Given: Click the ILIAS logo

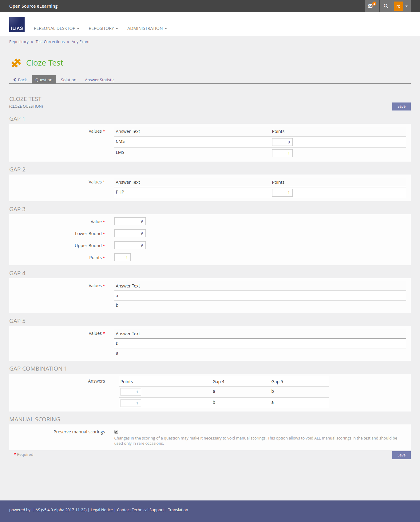Looking at the screenshot, I should pos(17,25).
